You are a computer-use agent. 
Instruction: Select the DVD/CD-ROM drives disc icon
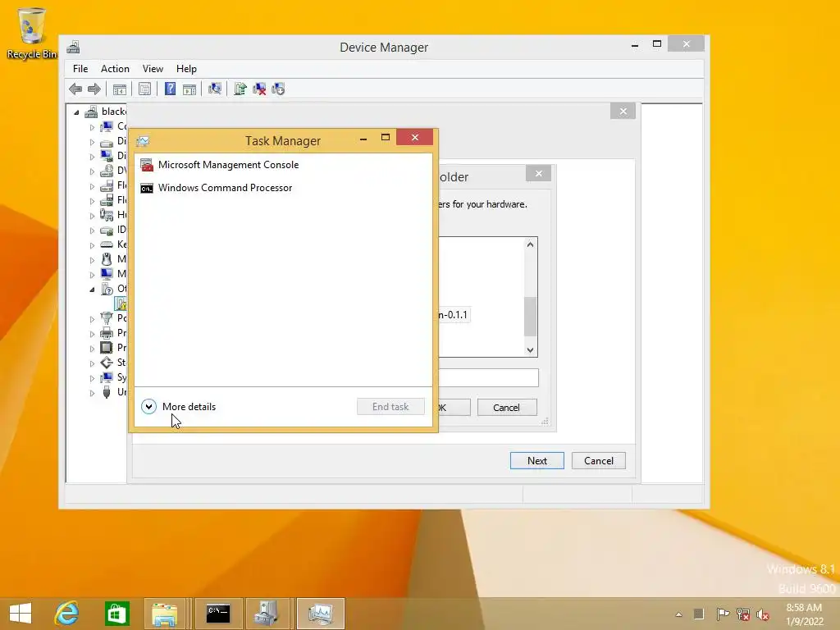pyautogui.click(x=107, y=171)
